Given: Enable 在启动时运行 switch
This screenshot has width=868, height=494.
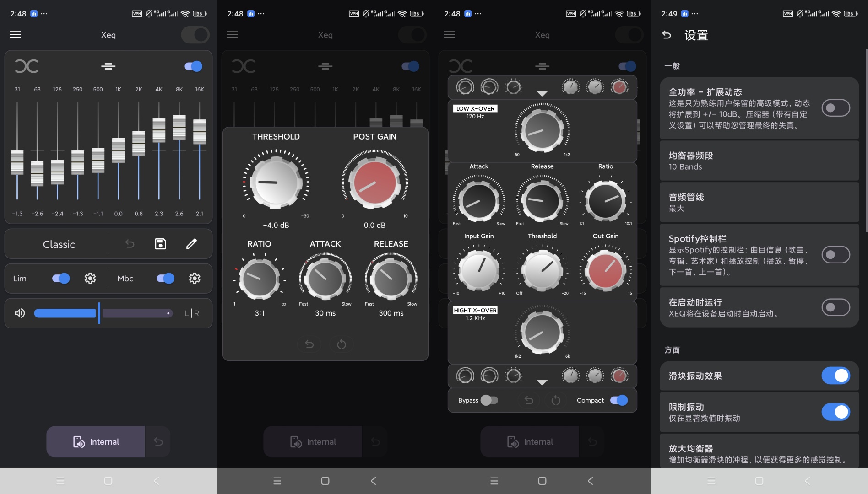Looking at the screenshot, I should tap(836, 307).
